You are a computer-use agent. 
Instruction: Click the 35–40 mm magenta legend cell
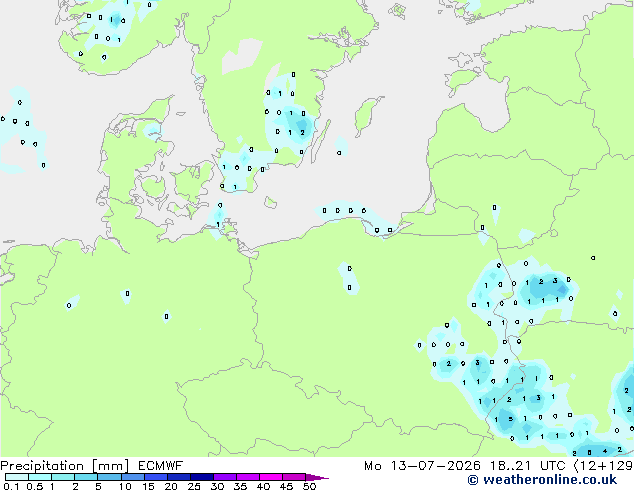248,477
